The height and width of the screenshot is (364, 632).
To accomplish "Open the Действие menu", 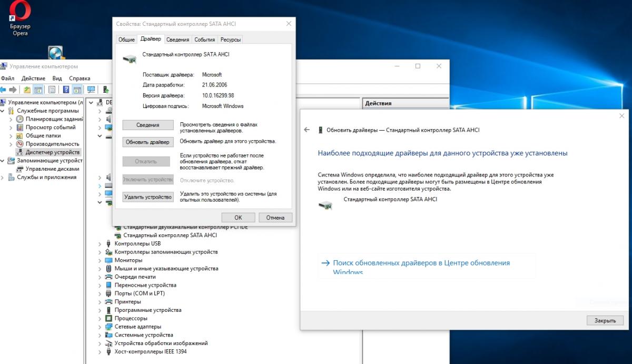I will click(x=33, y=78).
